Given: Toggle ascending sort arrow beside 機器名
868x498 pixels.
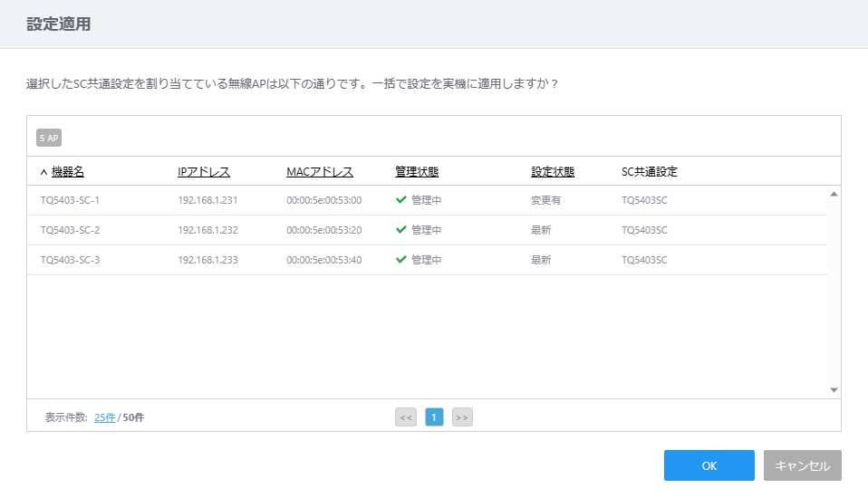Looking at the screenshot, I should click(43, 172).
